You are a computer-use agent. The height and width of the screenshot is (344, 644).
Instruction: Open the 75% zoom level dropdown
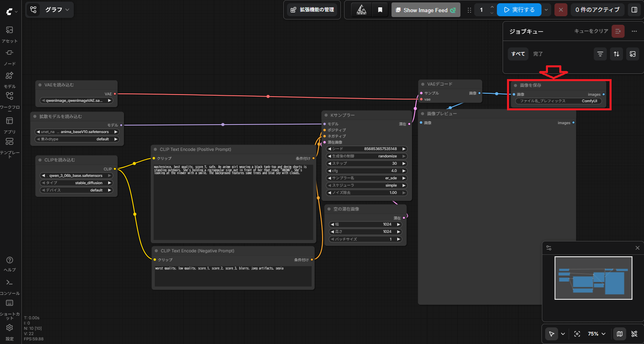coord(597,334)
